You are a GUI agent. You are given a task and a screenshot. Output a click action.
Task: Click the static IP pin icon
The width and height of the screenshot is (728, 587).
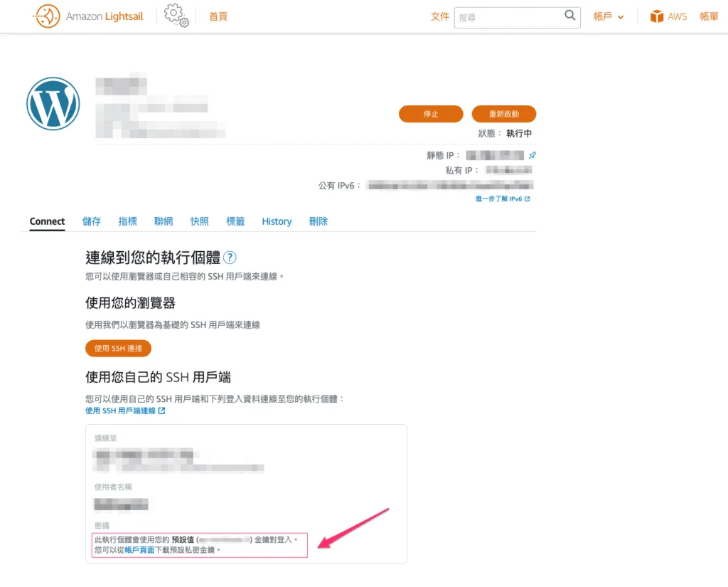[x=532, y=155]
